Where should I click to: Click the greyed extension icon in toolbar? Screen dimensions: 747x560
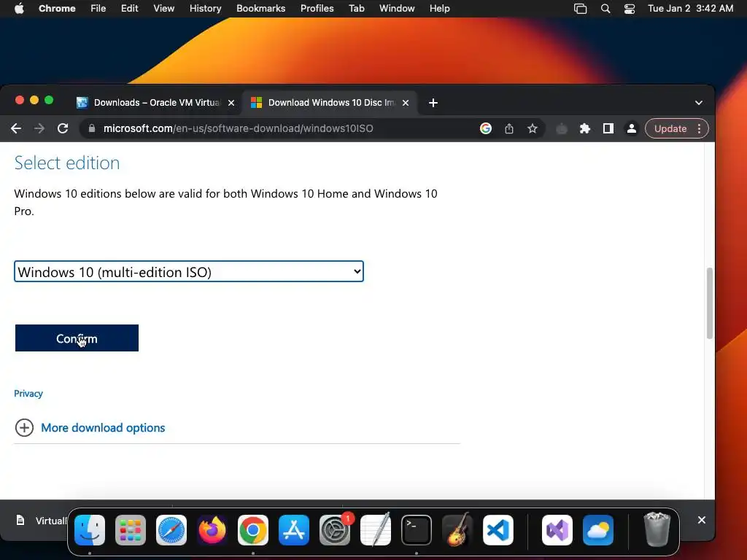tap(562, 128)
